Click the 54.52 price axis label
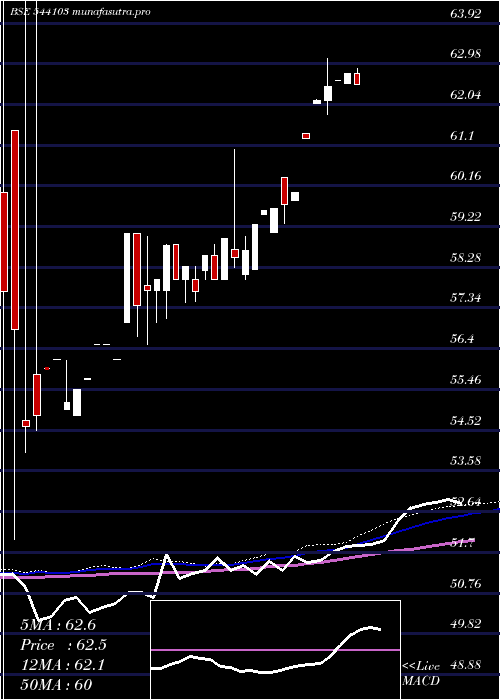The height and width of the screenshot is (700, 500). 466,420
